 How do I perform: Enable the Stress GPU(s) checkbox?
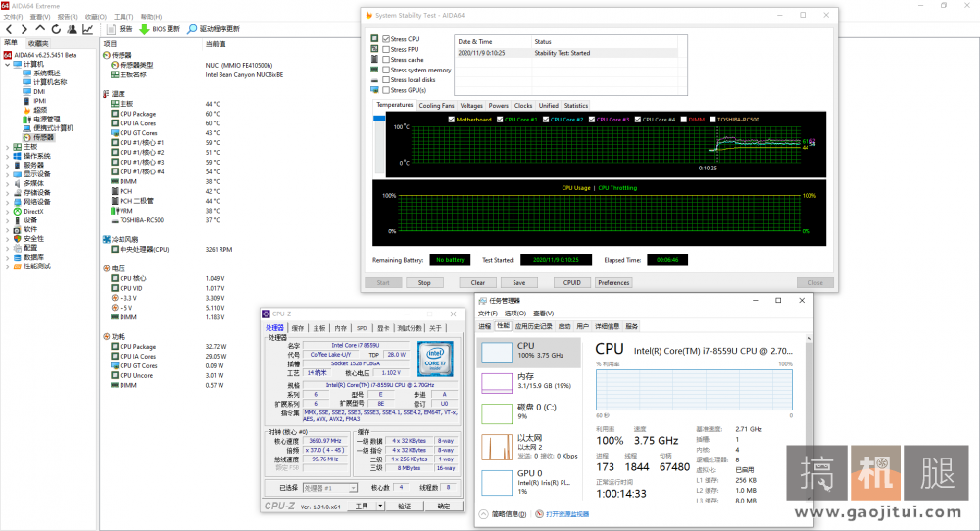386,90
